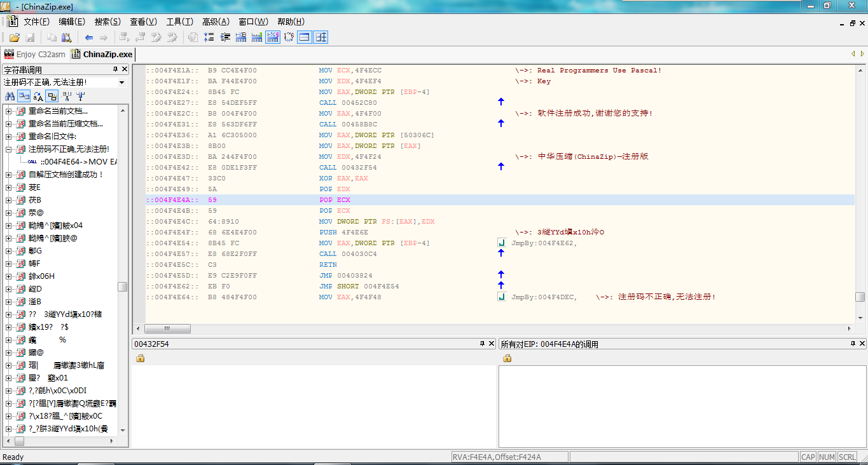Close the EIP calls panel

(x=862, y=344)
